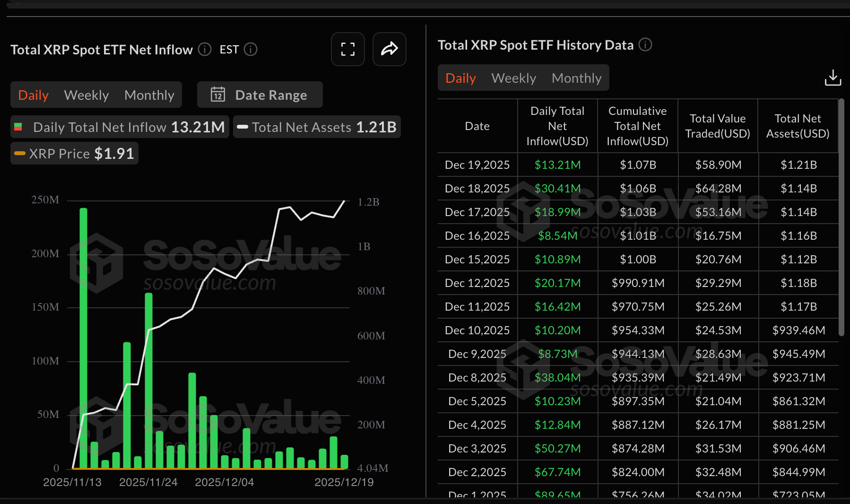Expand the chart to fullscreen
850x504 pixels.
click(347, 49)
